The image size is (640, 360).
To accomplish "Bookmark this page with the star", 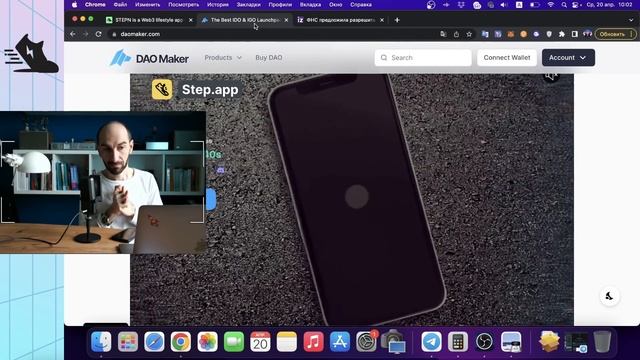I will point(469,34).
